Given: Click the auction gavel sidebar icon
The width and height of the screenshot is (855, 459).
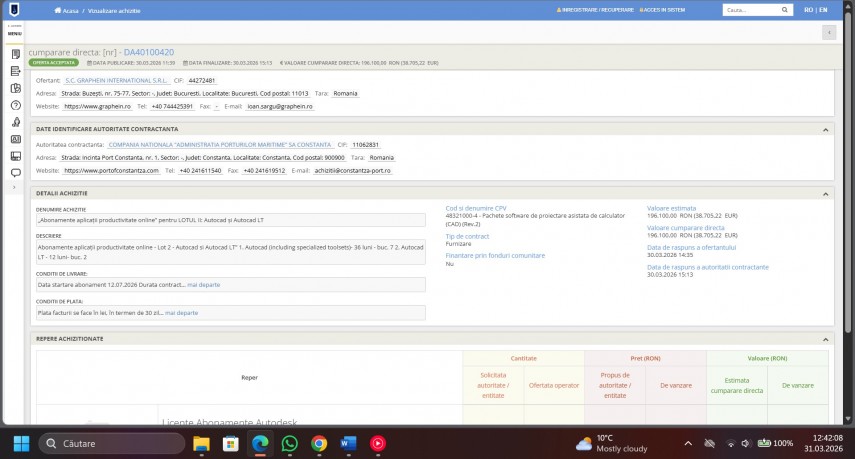Looking at the screenshot, I should click(15, 121).
